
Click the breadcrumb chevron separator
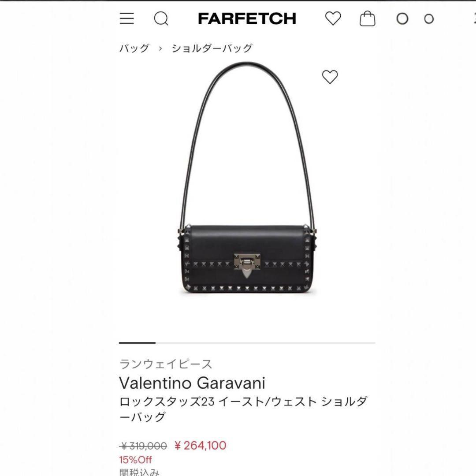click(x=160, y=48)
